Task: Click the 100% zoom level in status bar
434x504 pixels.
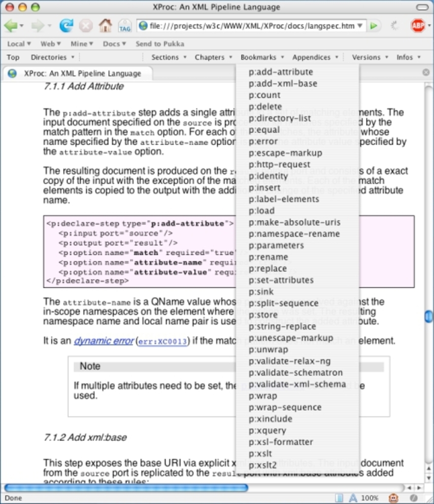Action: (x=369, y=498)
